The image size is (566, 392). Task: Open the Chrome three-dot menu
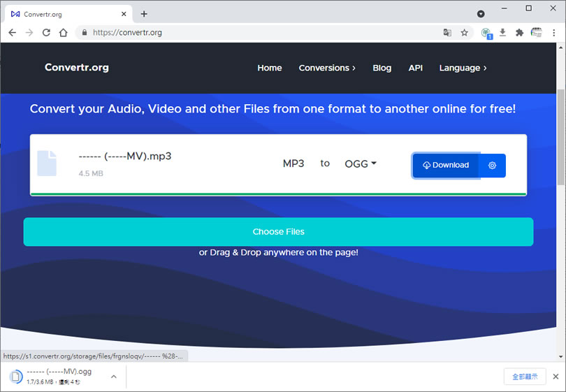553,33
